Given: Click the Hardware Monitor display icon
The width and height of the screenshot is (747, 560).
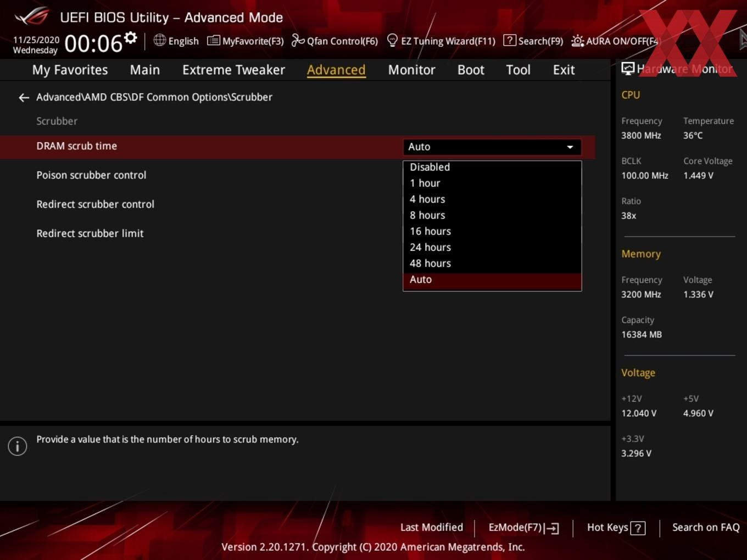Looking at the screenshot, I should coord(628,69).
